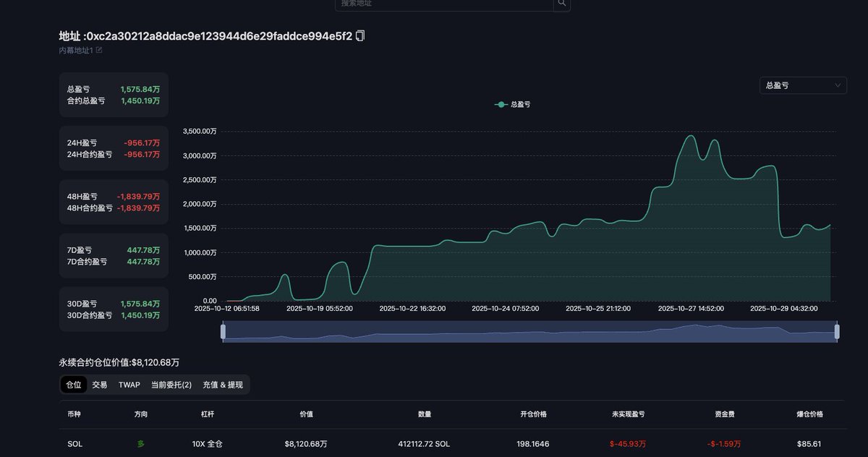This screenshot has height=457, width=868.
Task: Toggle the 总盈亏 series legend label
Action: click(x=520, y=104)
